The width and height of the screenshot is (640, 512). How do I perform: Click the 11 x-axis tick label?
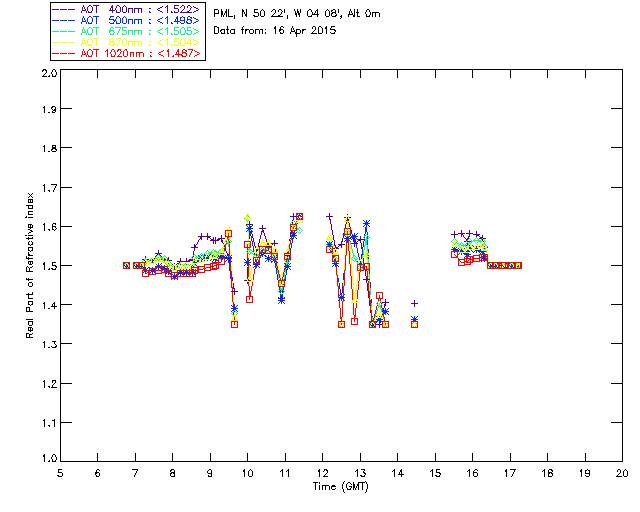(285, 473)
